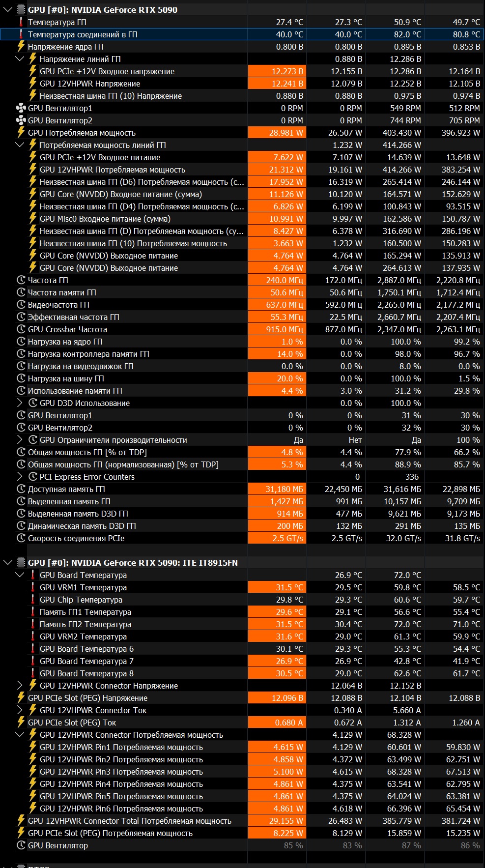Select Неизвестная шина ГП (10) Напряжение row
The width and height of the screenshot is (485, 868).
[242, 95]
